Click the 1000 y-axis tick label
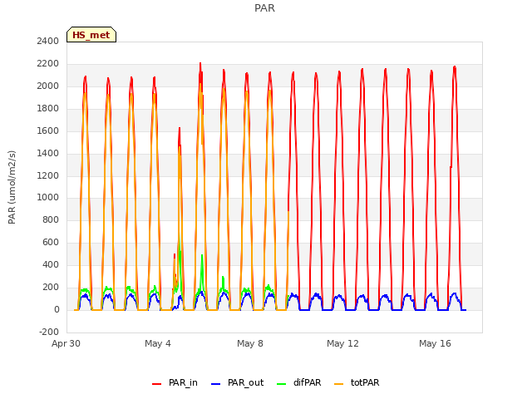 (48, 198)
